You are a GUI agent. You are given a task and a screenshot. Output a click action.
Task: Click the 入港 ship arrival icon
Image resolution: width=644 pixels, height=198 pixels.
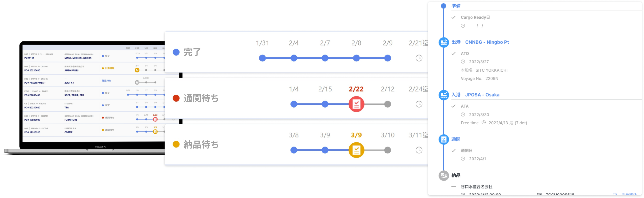click(x=444, y=95)
